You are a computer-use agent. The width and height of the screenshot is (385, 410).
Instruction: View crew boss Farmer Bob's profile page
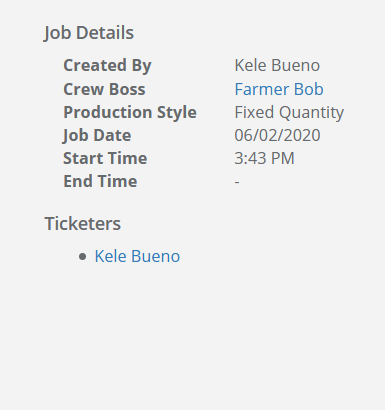point(279,89)
